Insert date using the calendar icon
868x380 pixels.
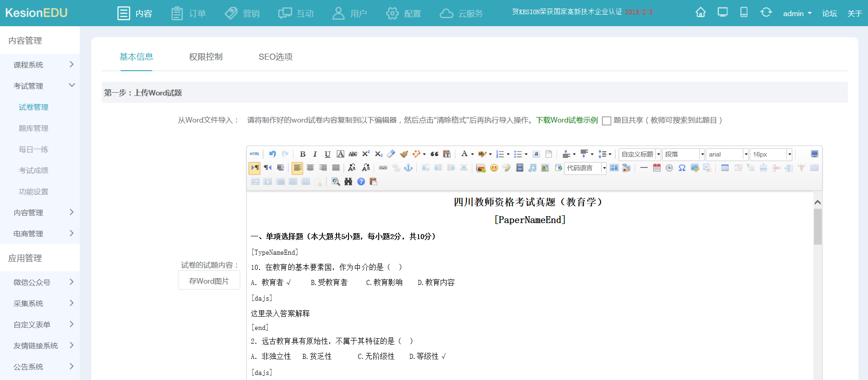[657, 168]
